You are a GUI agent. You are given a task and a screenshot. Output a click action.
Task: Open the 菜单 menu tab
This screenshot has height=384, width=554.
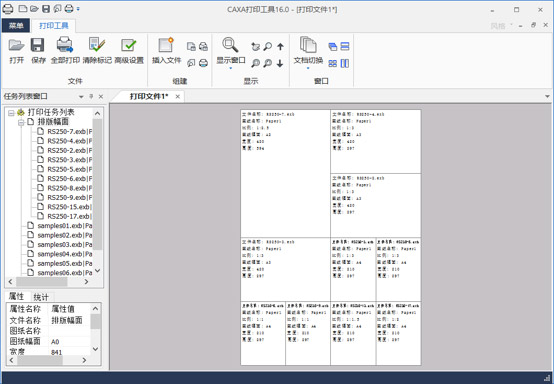click(x=16, y=25)
